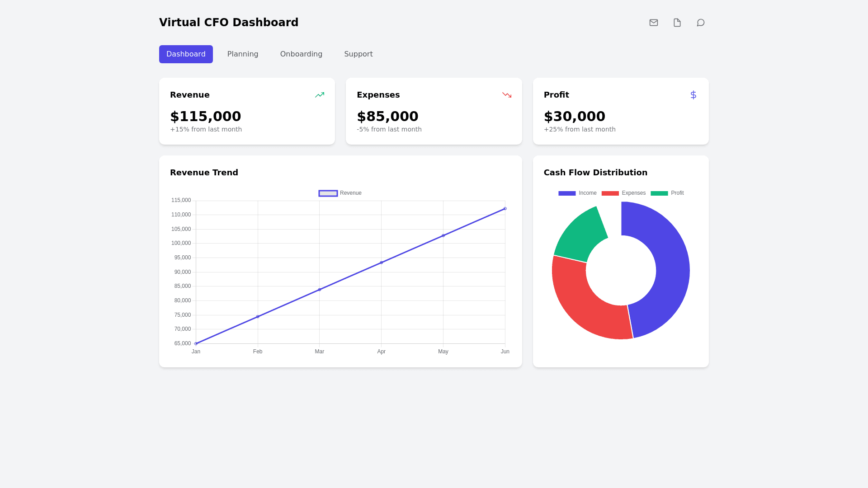Go to the Support tab

coord(358,54)
